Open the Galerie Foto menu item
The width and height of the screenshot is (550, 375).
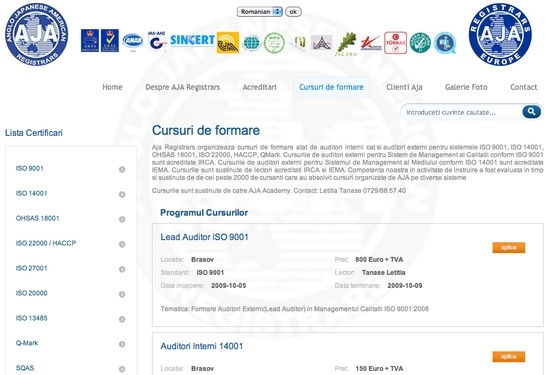point(466,87)
